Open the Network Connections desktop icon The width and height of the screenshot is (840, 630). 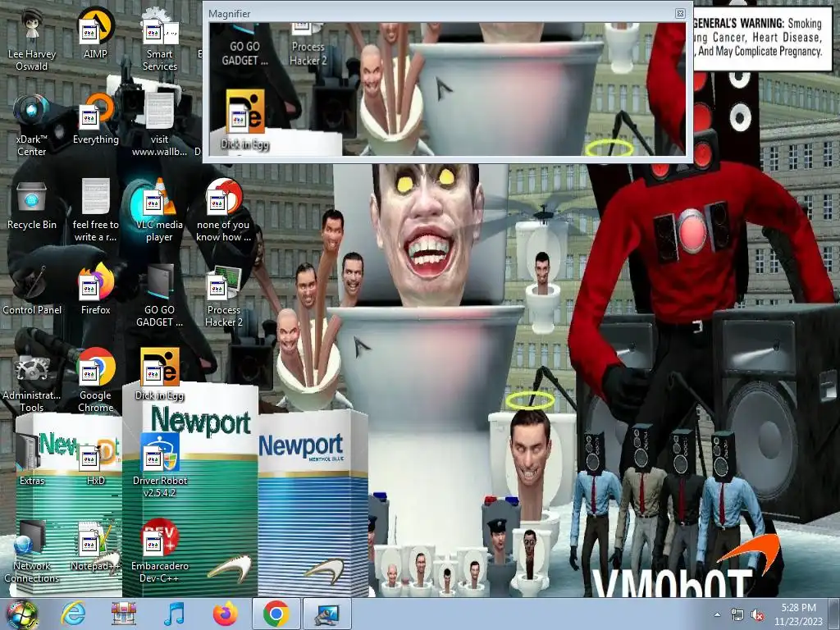click(x=32, y=552)
